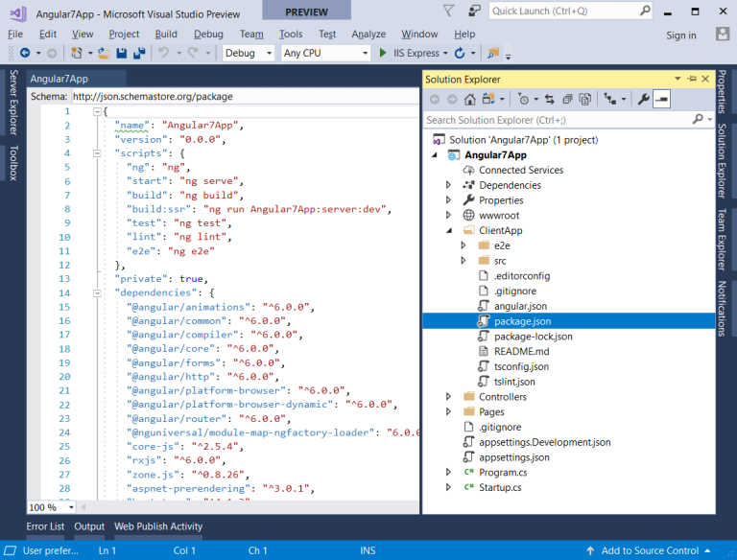Collapse the dependencies section in the editor
The height and width of the screenshot is (560, 737).
pyautogui.click(x=97, y=293)
